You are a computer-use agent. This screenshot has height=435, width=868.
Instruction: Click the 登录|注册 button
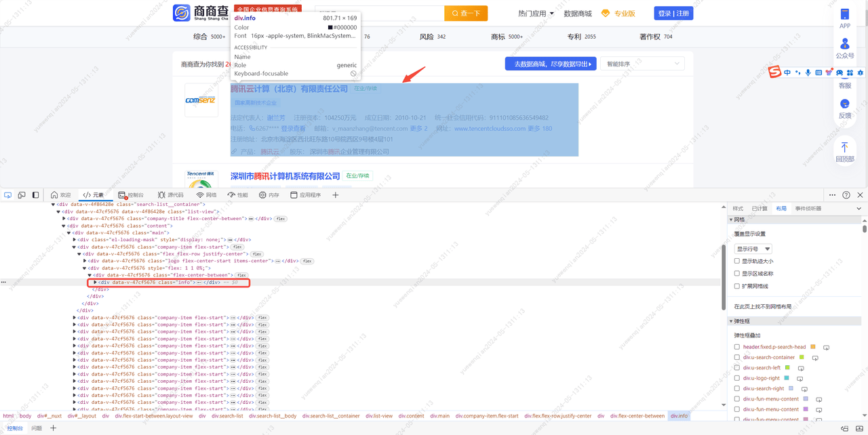(673, 13)
